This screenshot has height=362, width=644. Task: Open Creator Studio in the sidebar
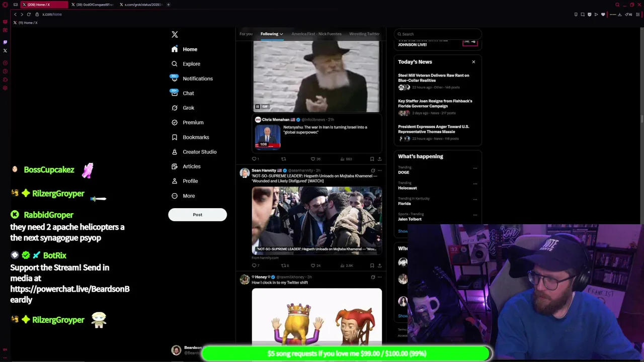click(x=194, y=151)
